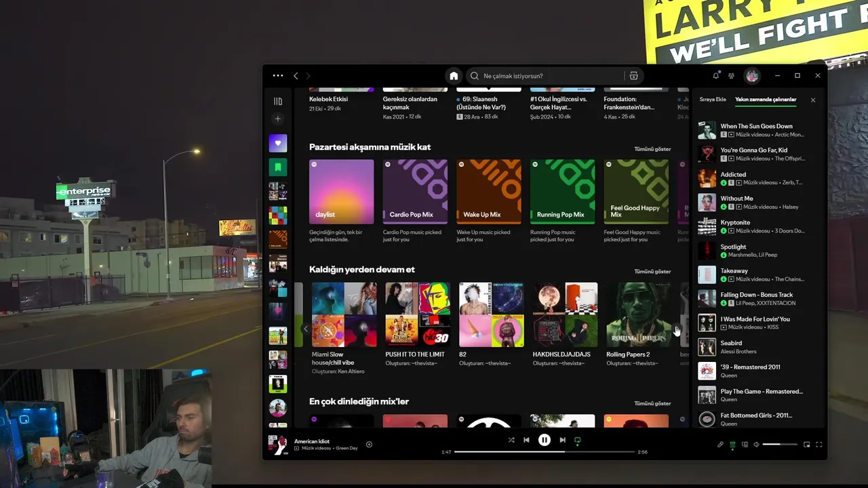Open Kaldığın yerden devam et heading
868x488 pixels.
click(361, 269)
